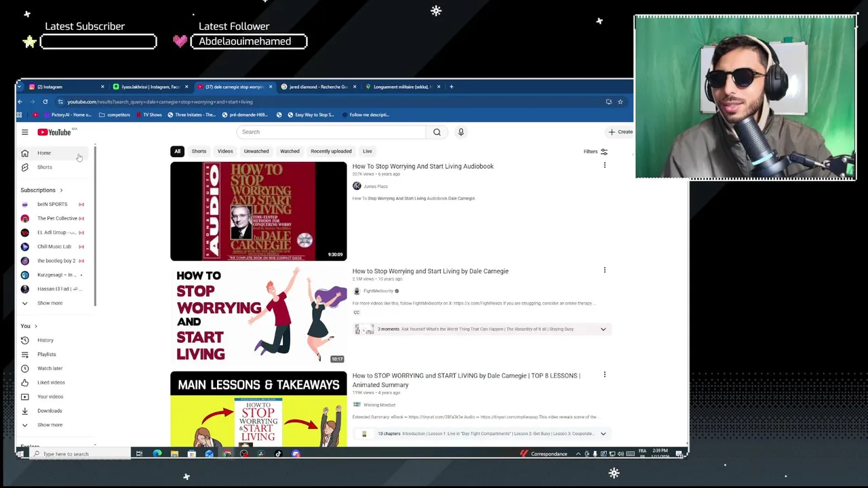Screen dimensions: 868x488
Task: Open beIN SPORTS channel subscription
Action: (x=52, y=204)
